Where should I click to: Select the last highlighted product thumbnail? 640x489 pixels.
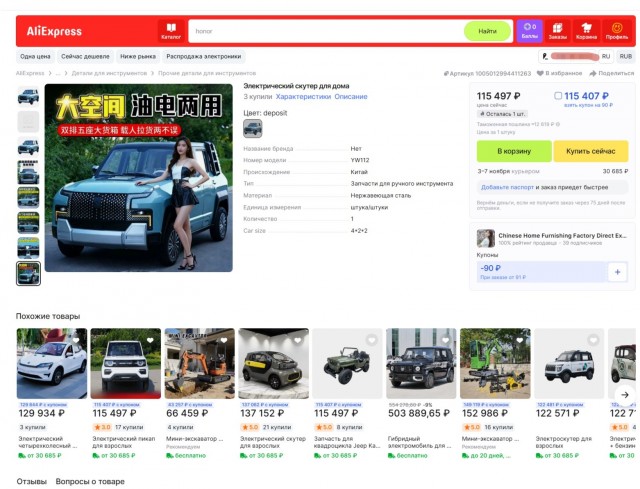click(x=28, y=273)
